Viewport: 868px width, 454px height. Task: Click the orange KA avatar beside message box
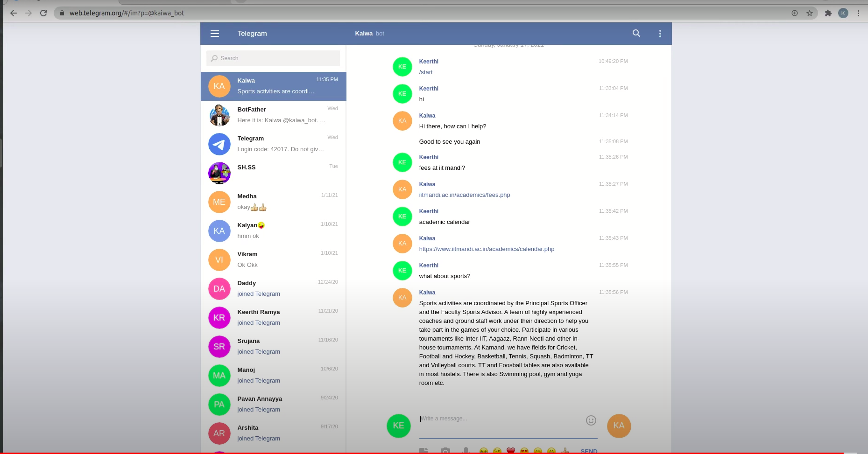click(x=619, y=426)
